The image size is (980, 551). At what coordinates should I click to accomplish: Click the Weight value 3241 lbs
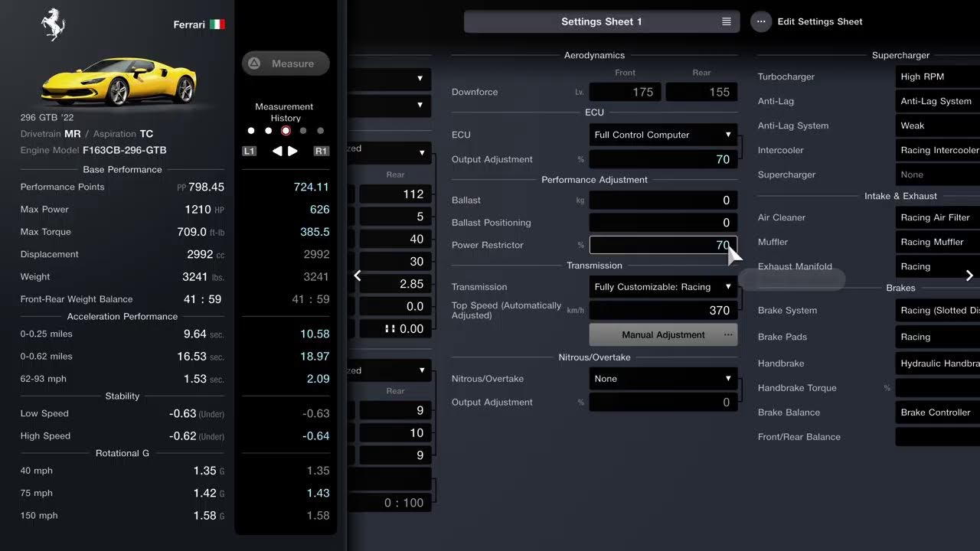coord(203,276)
